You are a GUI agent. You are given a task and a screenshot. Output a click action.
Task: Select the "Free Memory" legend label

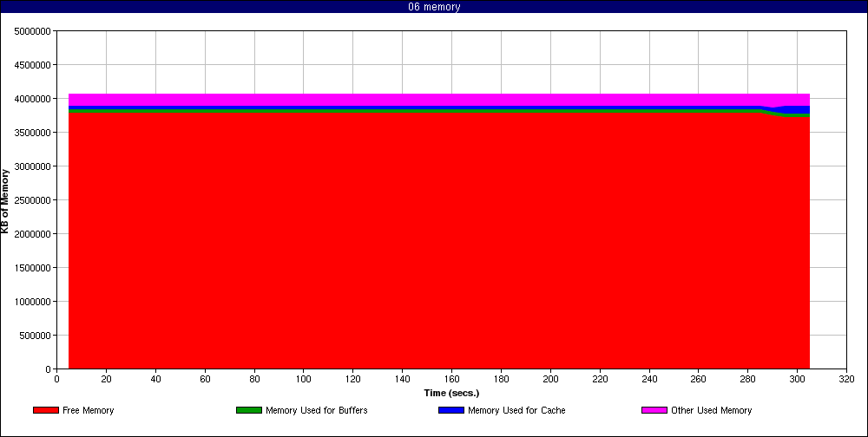point(88,410)
